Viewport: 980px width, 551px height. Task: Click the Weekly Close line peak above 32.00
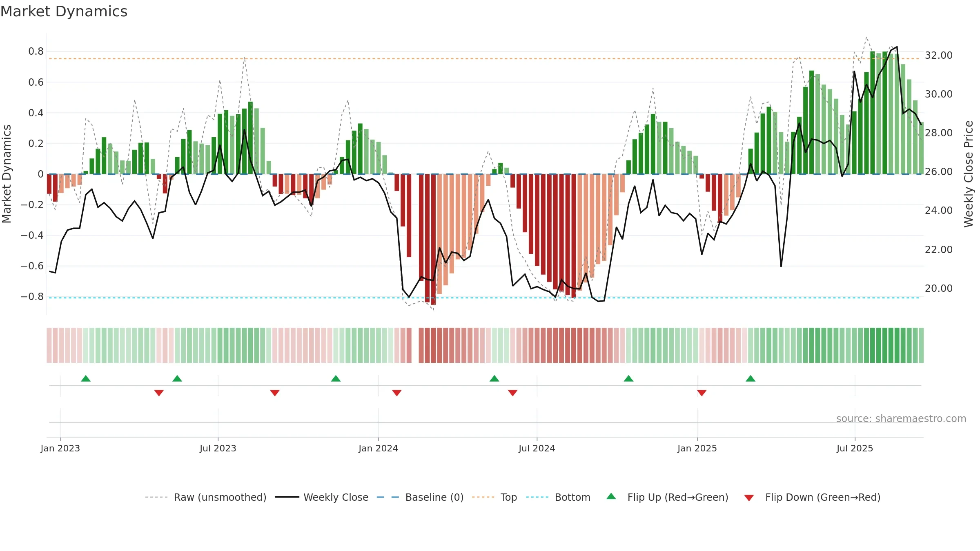pyautogui.click(x=897, y=47)
